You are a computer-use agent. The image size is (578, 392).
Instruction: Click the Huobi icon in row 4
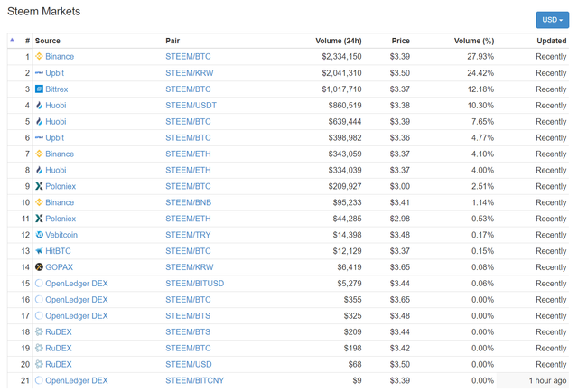click(39, 105)
